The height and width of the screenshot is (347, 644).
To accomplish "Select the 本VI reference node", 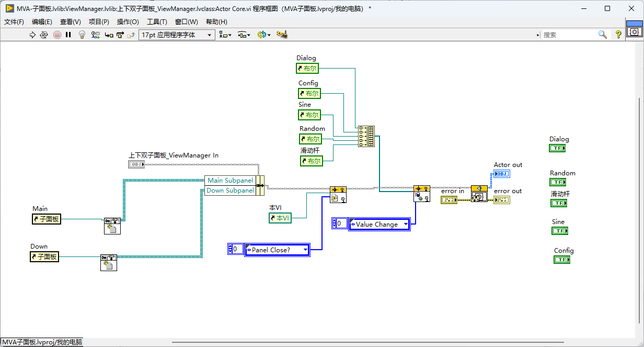I will (280, 218).
